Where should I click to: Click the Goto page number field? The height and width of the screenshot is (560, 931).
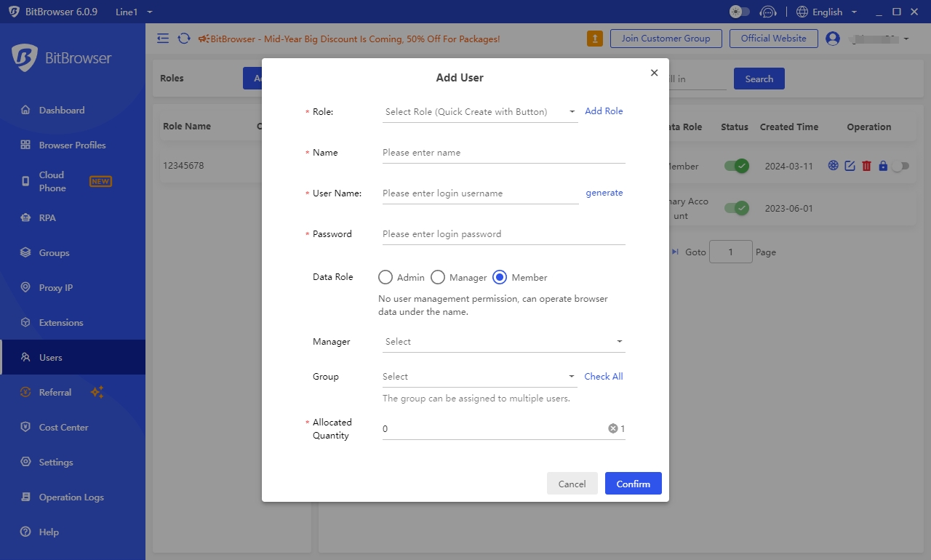point(730,252)
